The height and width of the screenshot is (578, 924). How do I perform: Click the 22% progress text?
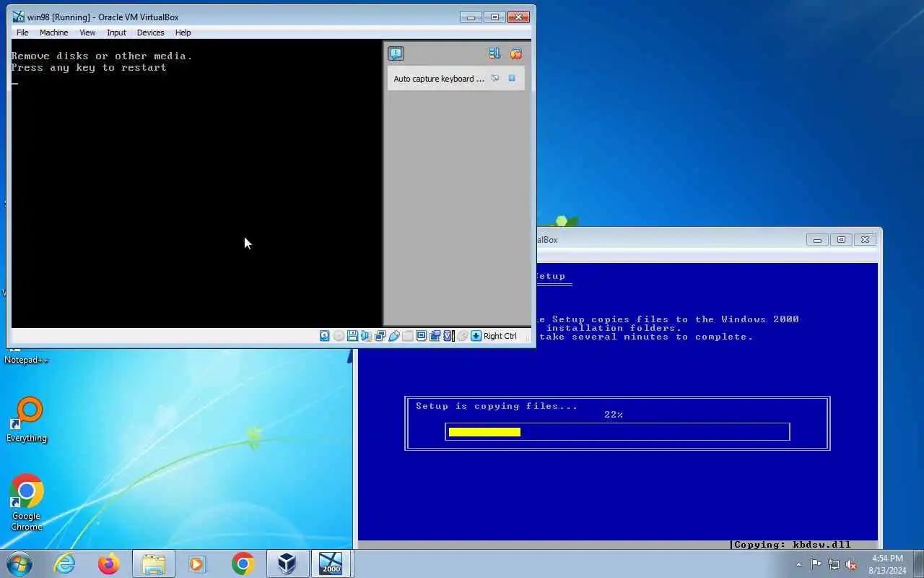coord(614,415)
